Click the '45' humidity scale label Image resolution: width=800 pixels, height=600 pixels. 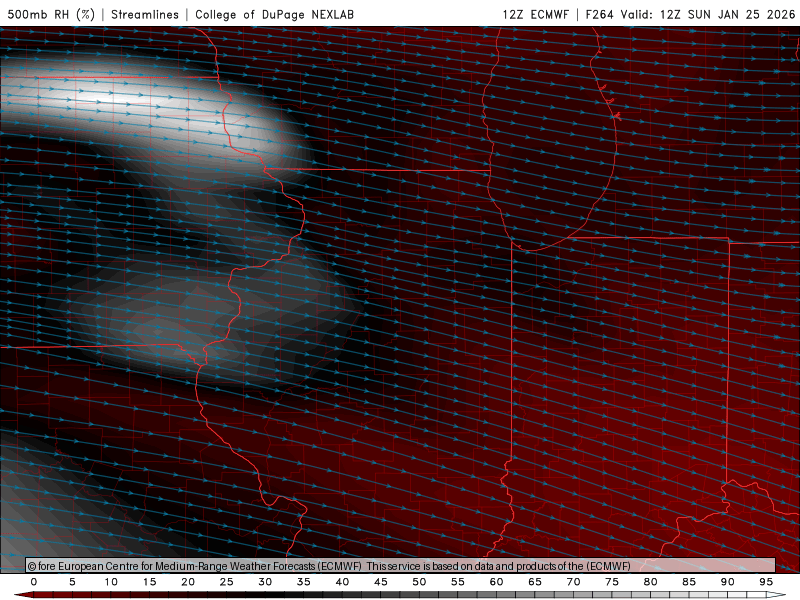381,582
